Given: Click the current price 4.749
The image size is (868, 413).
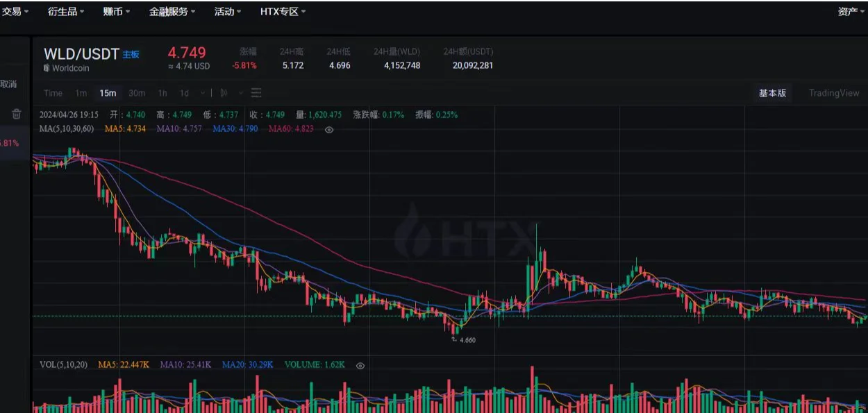Looking at the screenshot, I should pos(187,53).
